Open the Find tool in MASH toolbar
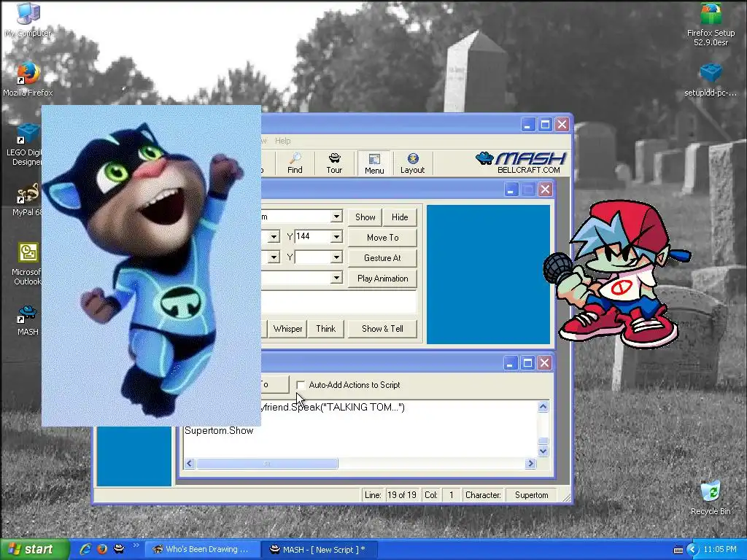747x560 pixels. 295,163
